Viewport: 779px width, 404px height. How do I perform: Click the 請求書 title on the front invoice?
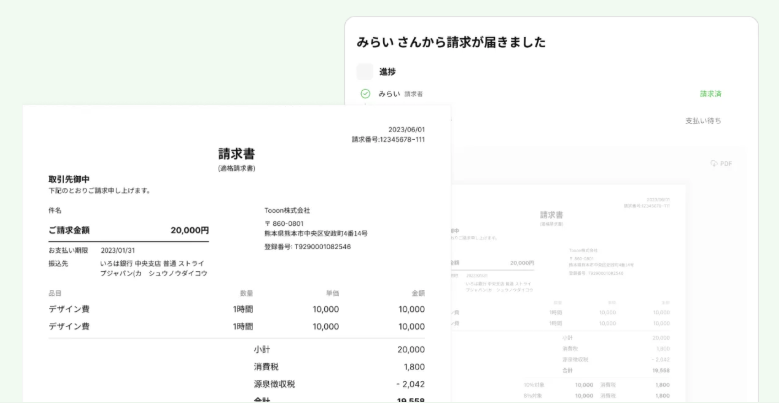[x=236, y=154]
